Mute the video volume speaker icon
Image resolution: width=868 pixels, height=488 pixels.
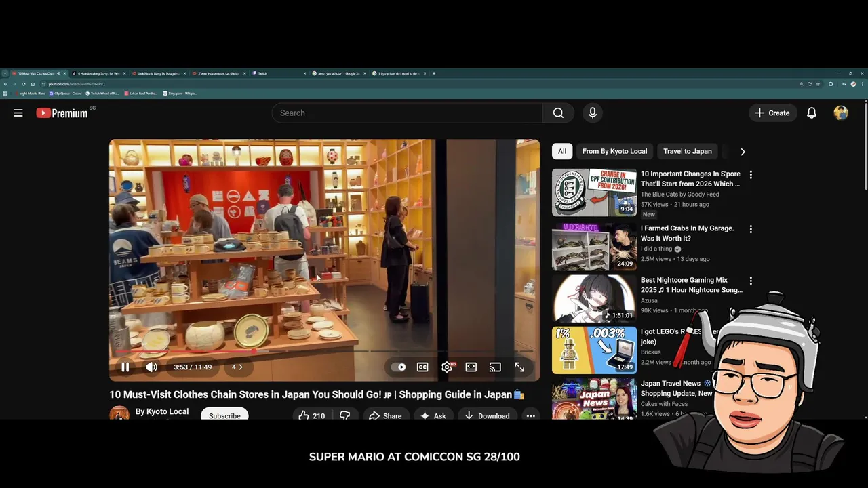pos(152,367)
